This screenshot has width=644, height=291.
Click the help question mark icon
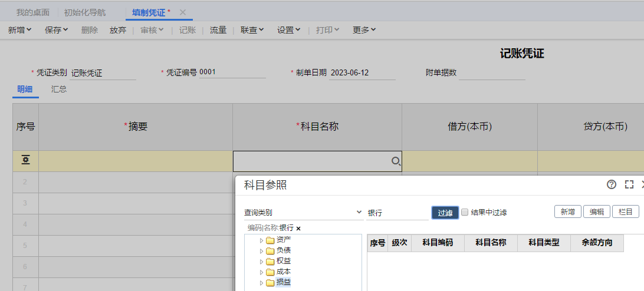point(612,184)
